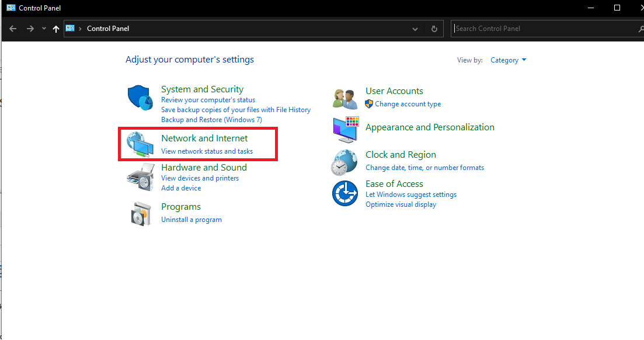The image size is (644, 340).
Task: Click Change date, time, or number formats
Action: coord(424,168)
